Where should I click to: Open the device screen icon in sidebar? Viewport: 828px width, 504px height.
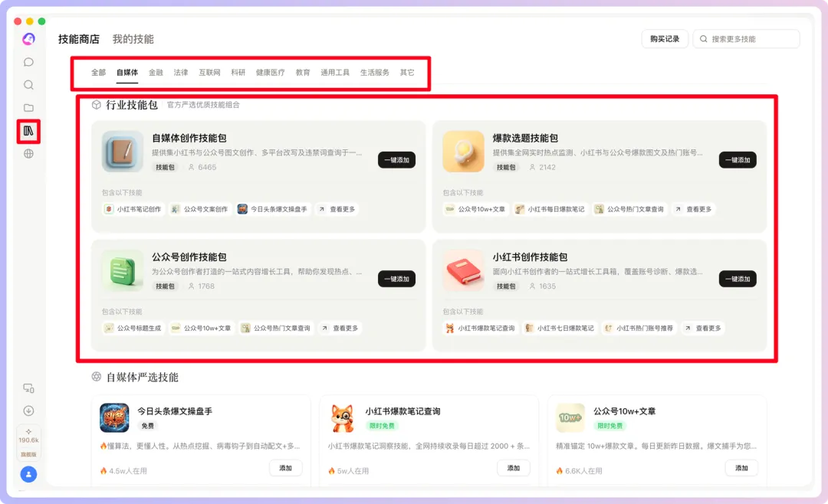28,388
